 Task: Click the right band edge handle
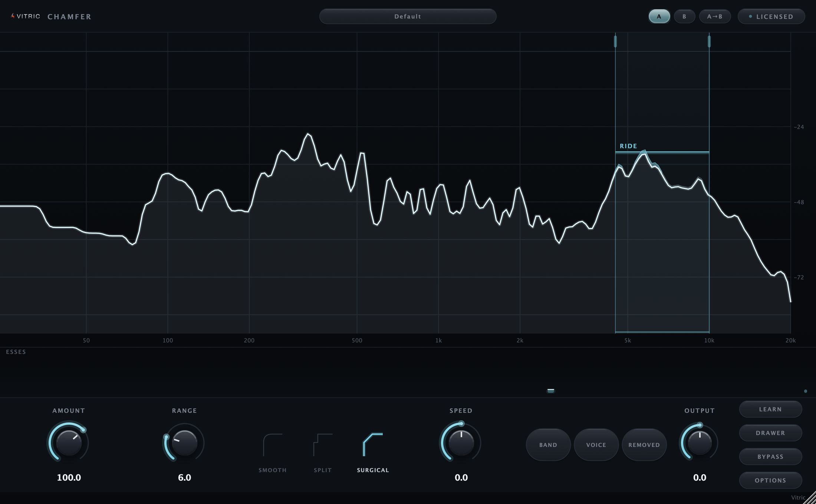[x=709, y=41]
